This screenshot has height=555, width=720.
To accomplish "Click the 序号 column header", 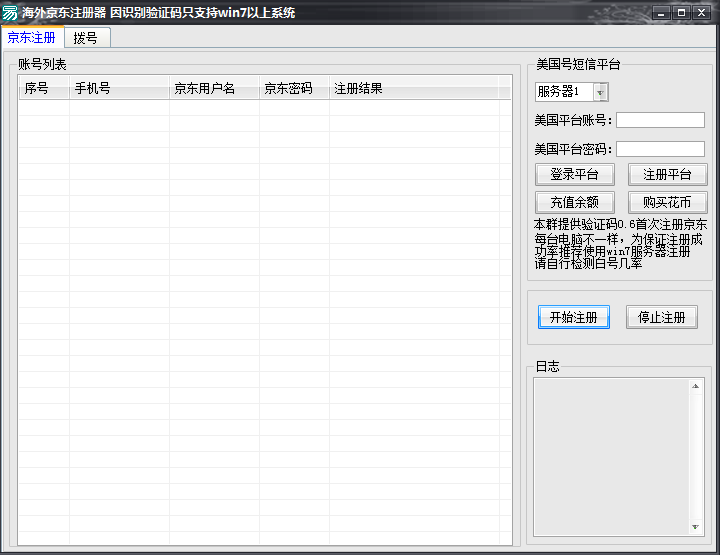I will [x=44, y=88].
